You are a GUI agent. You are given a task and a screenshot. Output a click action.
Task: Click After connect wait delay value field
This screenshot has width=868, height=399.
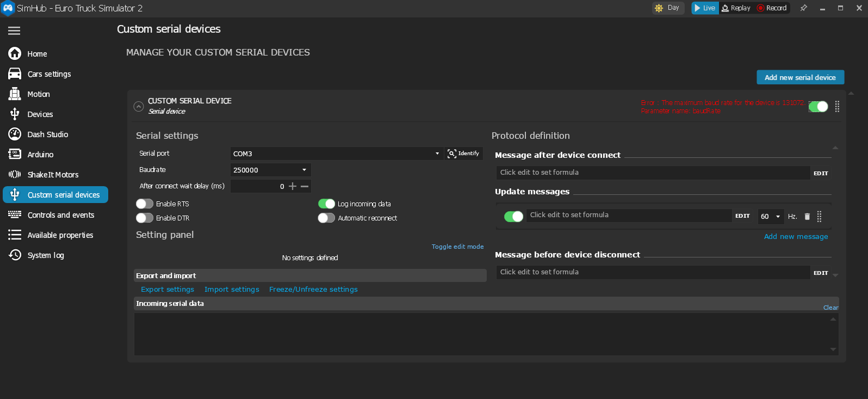click(259, 186)
